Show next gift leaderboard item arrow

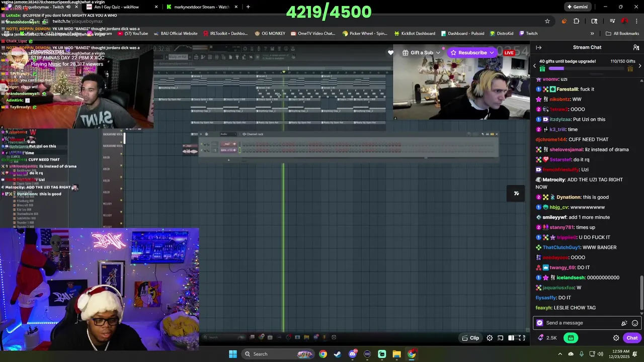coord(639,65)
